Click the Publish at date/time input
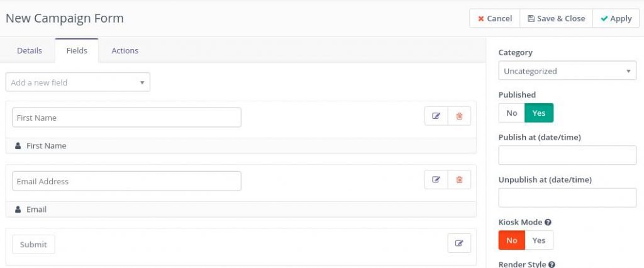The image size is (644, 268). (x=567, y=155)
